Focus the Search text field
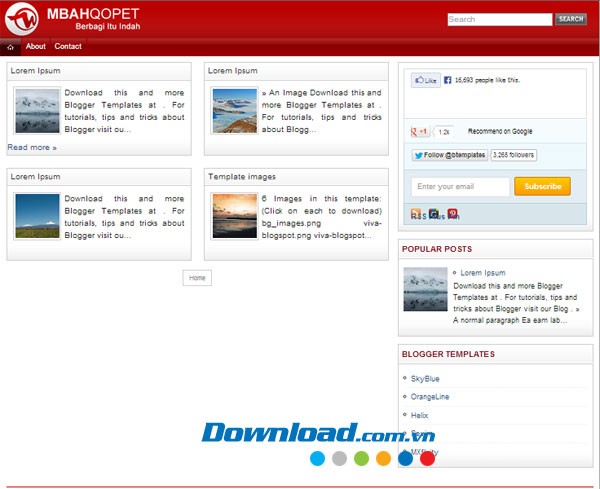 [x=499, y=19]
